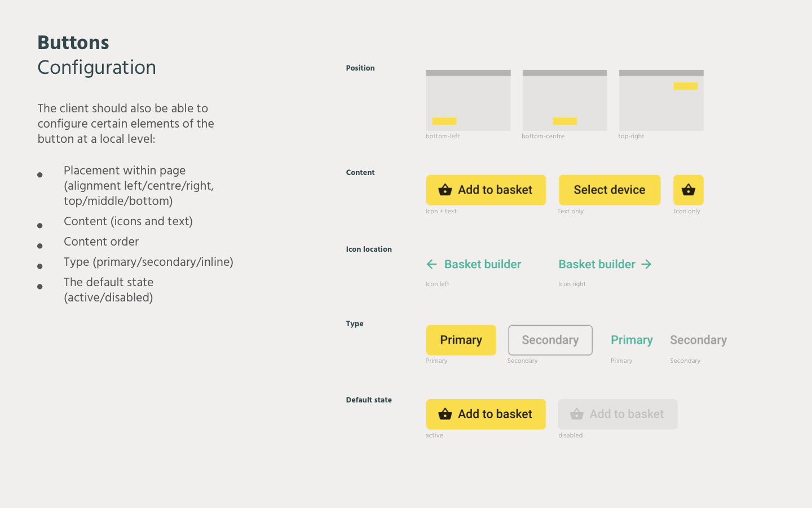The width and height of the screenshot is (812, 508).
Task: Select the top-right position thumbnail
Action: coord(661,100)
